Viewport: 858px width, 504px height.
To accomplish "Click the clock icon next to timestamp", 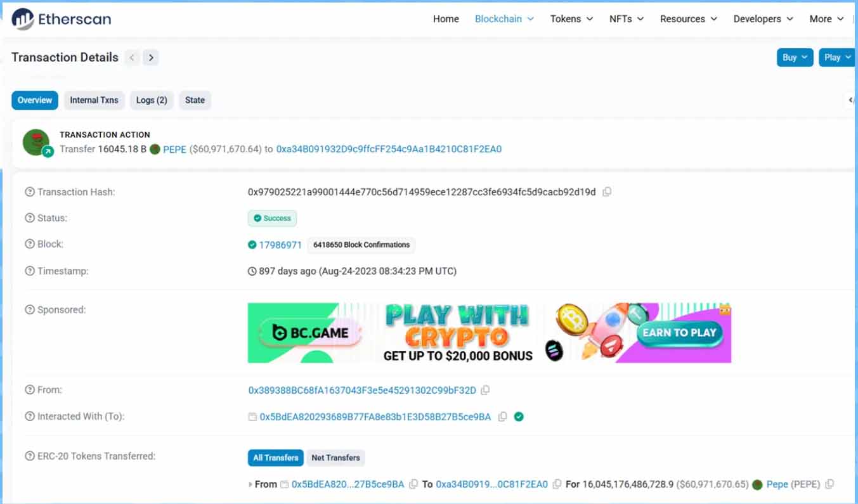I will (x=252, y=271).
